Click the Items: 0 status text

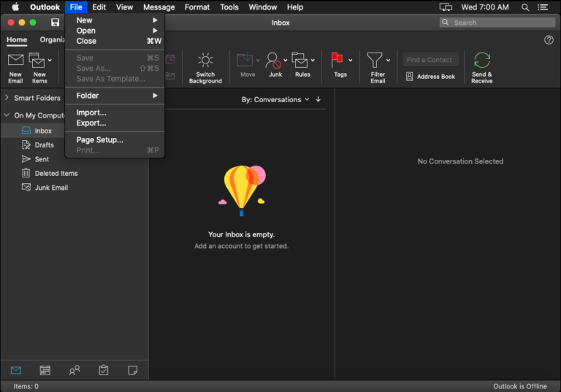(26, 386)
